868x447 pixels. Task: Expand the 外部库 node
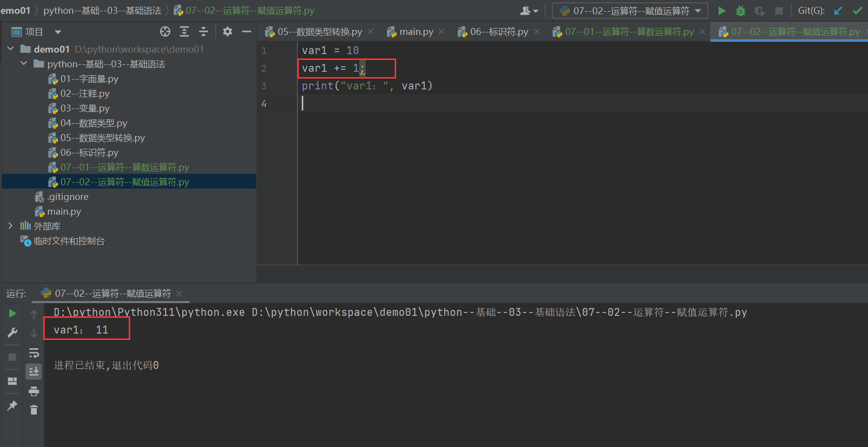tap(10, 226)
